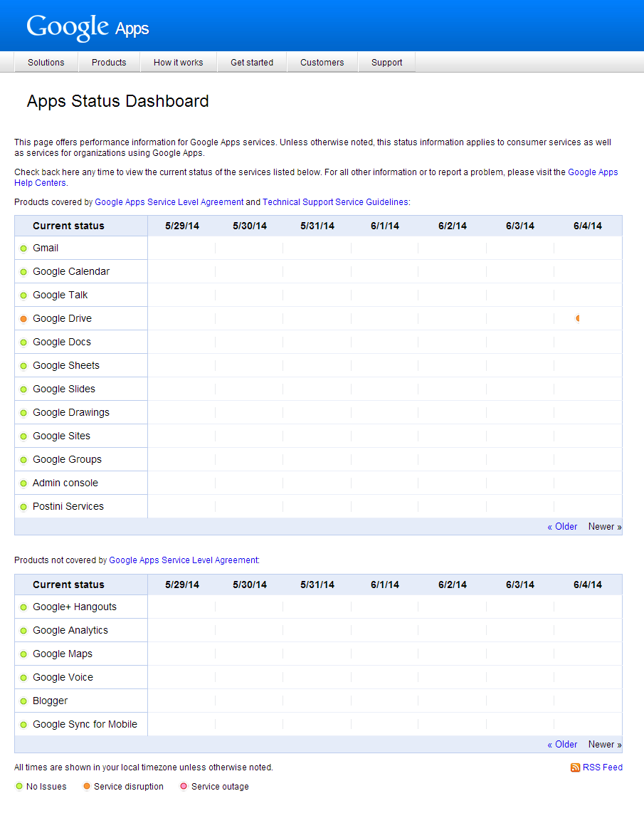
Task: Click the green status icon for Google Docs
Action: [23, 342]
